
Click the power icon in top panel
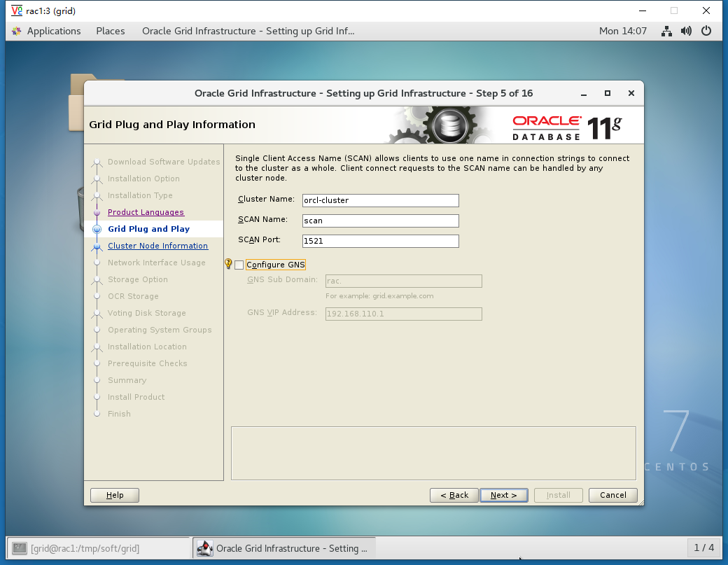[x=706, y=31]
